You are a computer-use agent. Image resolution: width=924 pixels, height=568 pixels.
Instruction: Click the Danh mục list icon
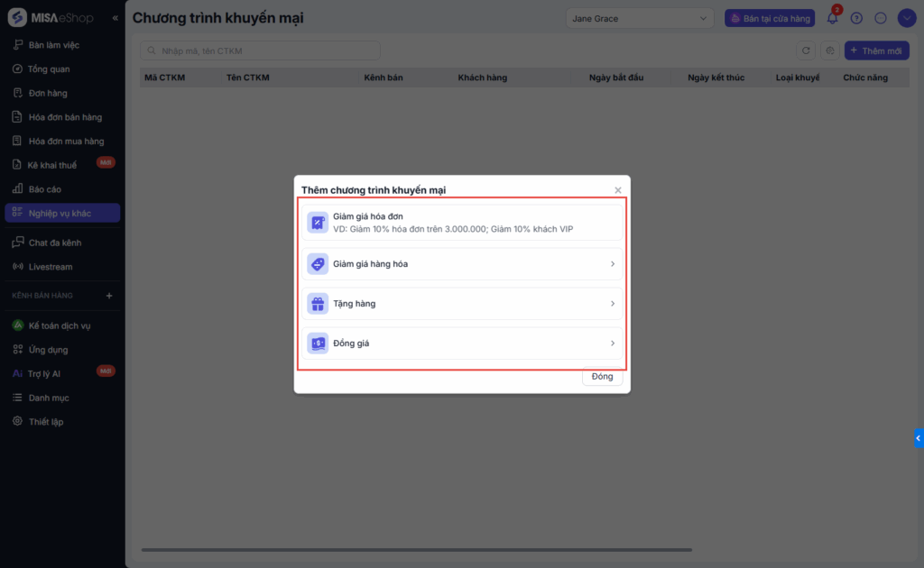pos(18,398)
